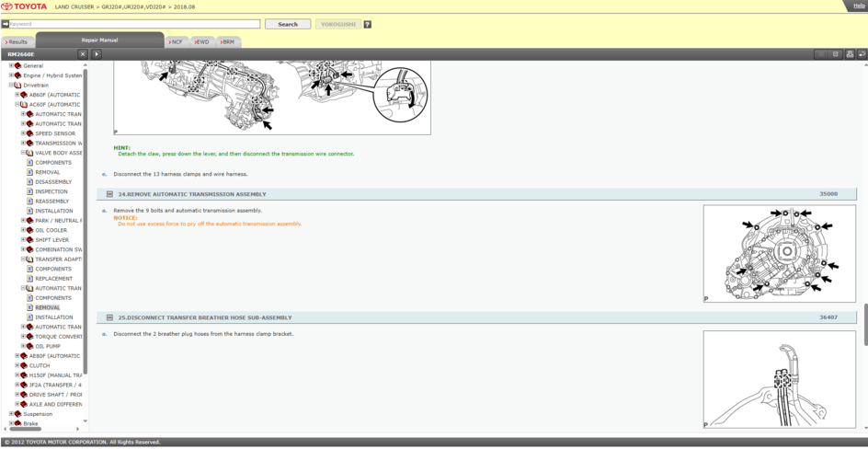868x449 pixels.
Task: Click the Toyota logo in the header
Action: (x=25, y=6)
